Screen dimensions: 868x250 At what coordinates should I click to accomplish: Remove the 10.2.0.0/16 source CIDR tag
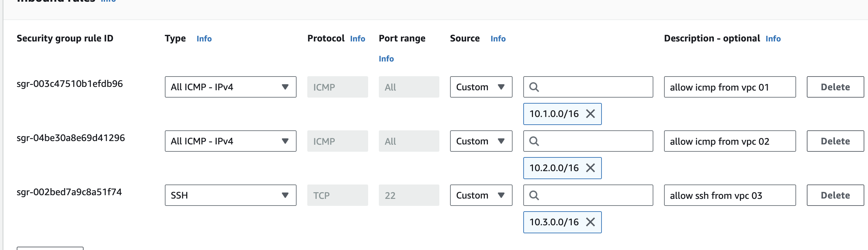tap(590, 168)
